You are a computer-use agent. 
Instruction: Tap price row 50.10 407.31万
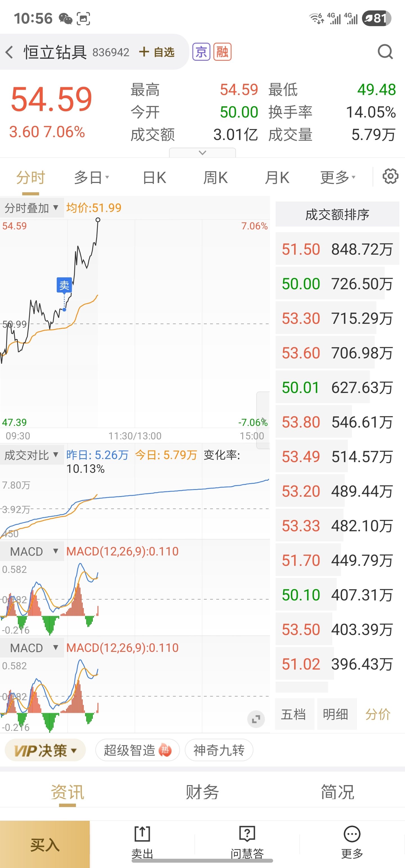(x=337, y=595)
